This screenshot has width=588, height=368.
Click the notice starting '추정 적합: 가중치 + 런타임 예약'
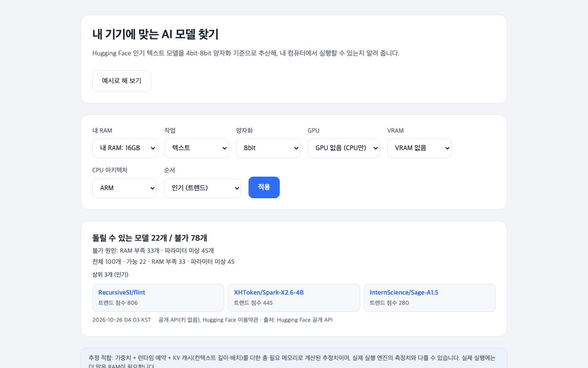(x=294, y=362)
